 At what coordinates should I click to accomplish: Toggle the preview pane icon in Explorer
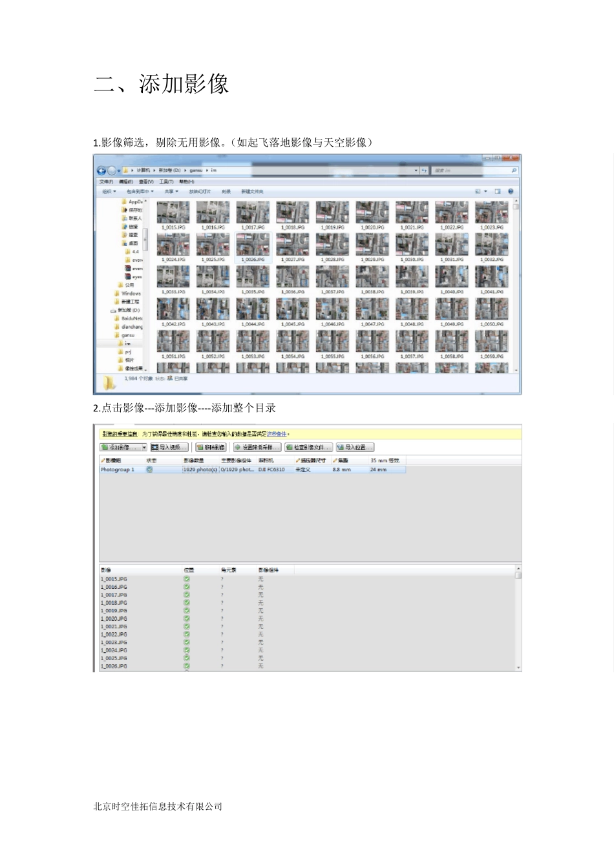(498, 191)
